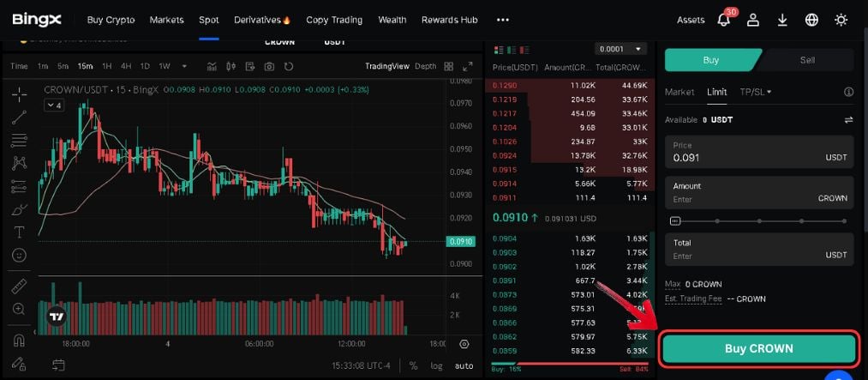868x380 pixels.
Task: Select the 1H timeframe
Action: click(107, 66)
